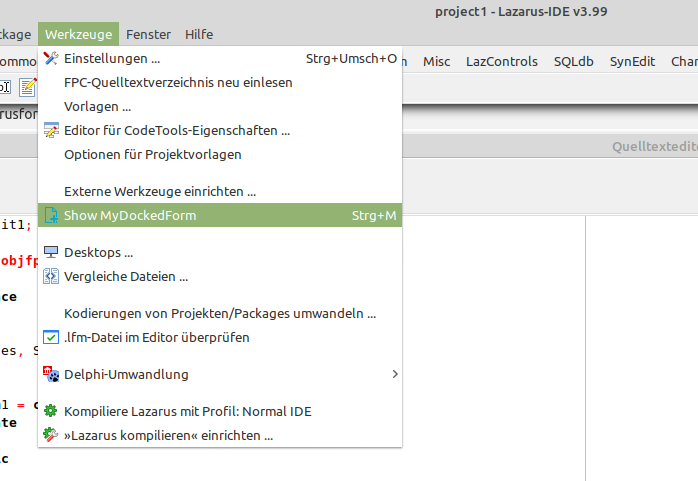This screenshot has width=698, height=481.
Task: Select the SynEdit palette tab
Action: click(x=632, y=61)
